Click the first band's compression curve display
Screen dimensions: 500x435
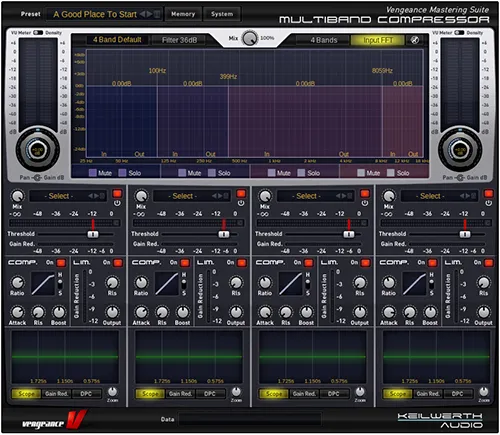(43, 284)
